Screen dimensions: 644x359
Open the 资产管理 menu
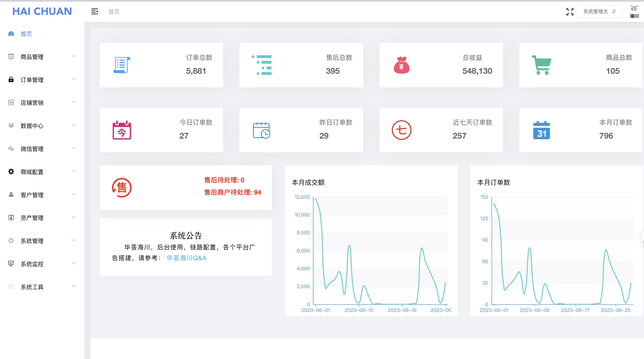(42, 218)
